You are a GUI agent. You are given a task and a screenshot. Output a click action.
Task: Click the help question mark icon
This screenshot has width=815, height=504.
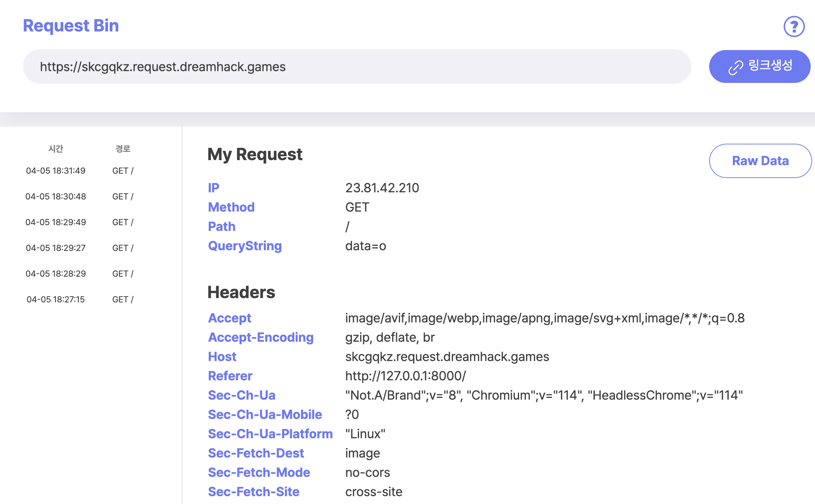tap(794, 26)
